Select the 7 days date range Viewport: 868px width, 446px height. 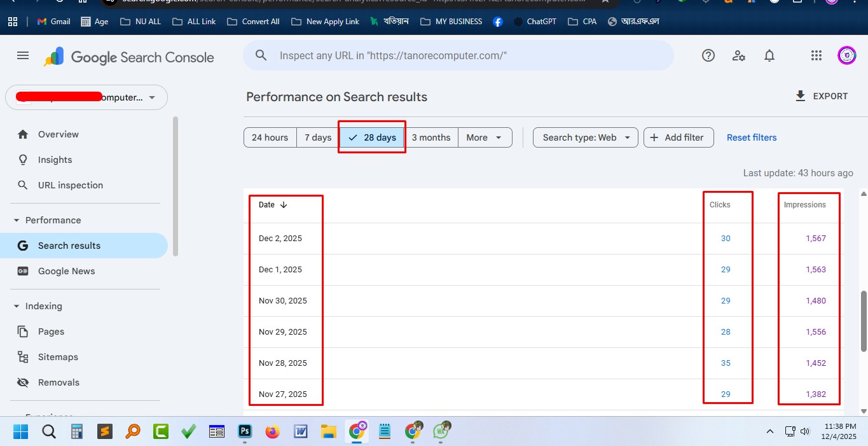[318, 137]
